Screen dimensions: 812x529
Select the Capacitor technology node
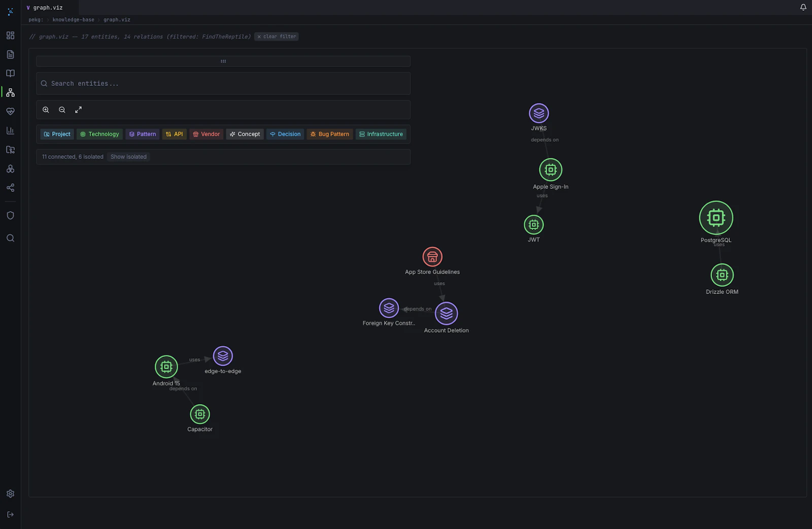pos(200,414)
